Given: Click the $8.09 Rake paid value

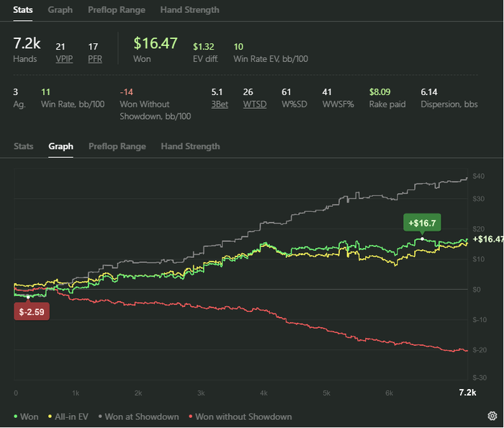Looking at the screenshot, I should pos(379,92).
